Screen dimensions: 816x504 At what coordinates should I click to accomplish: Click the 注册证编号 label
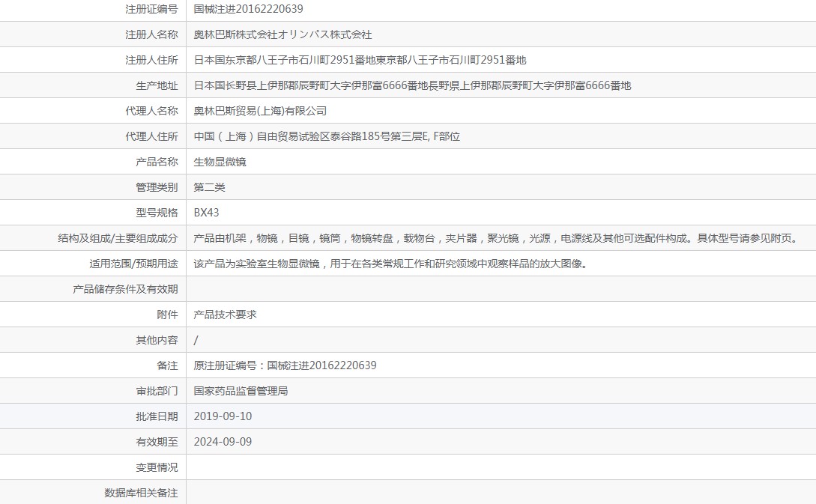[151, 9]
